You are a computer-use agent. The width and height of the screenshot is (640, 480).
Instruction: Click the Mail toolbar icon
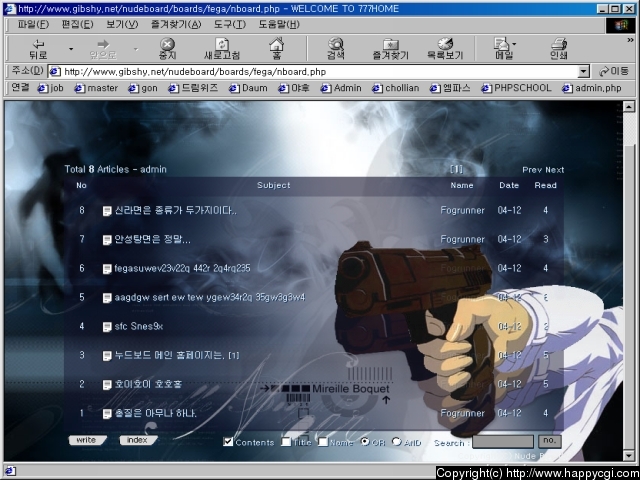click(501, 44)
